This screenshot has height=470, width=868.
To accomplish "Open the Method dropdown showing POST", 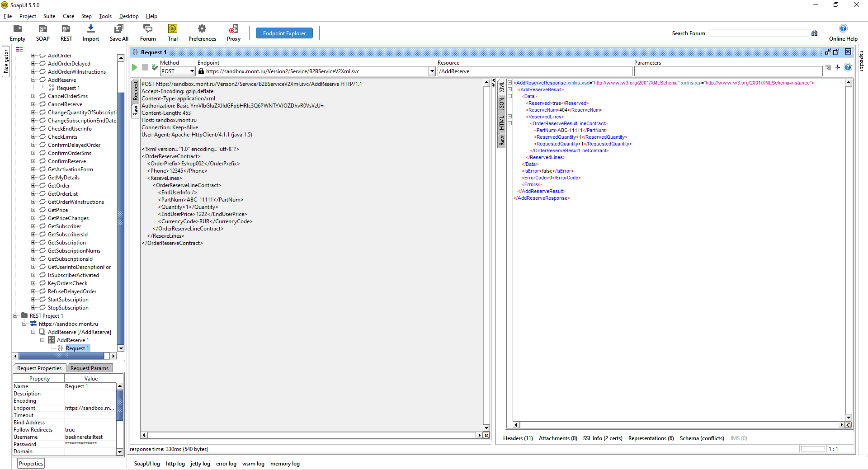I will [192, 71].
